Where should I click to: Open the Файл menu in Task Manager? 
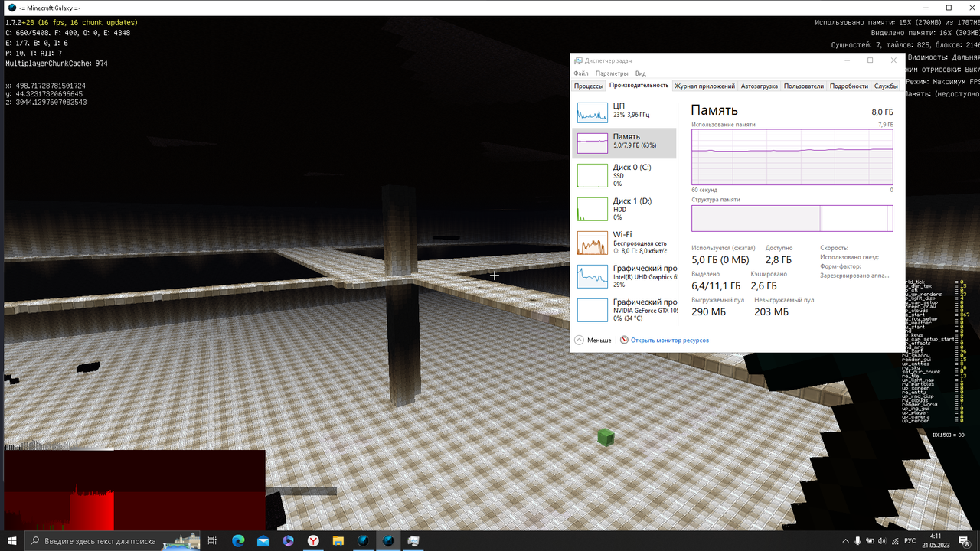click(581, 73)
